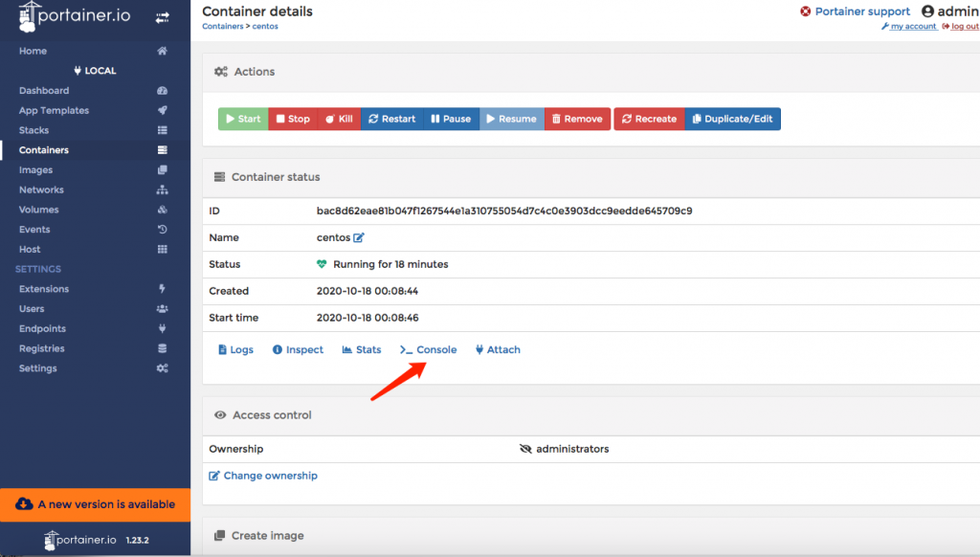Open Volumes in the sidebar
Viewport: 980px width, 557px height.
coord(39,210)
